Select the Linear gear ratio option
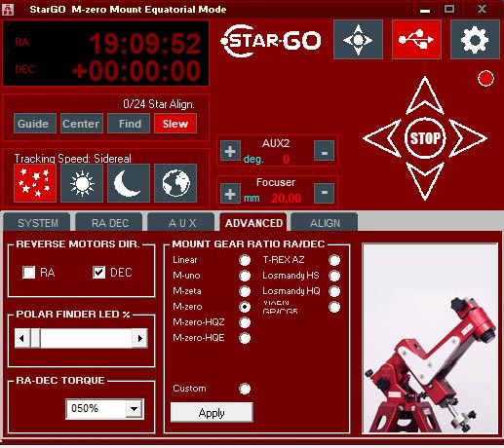The width and height of the screenshot is (504, 448). pyautogui.click(x=245, y=260)
